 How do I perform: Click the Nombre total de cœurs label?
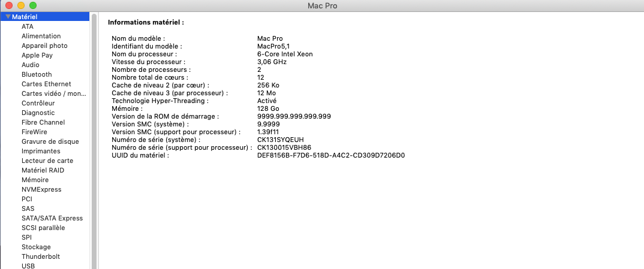[151, 77]
